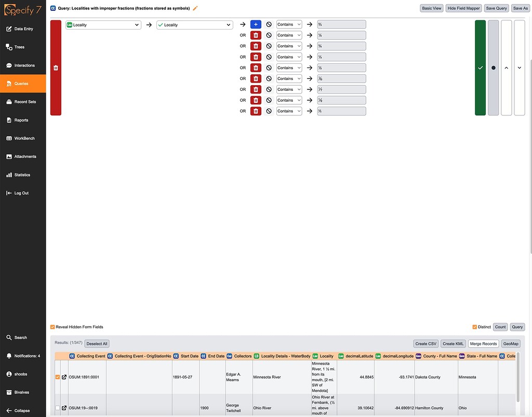This screenshot has height=417, width=532.
Task: Click the Create CSV button above the results
Action: tap(425, 343)
